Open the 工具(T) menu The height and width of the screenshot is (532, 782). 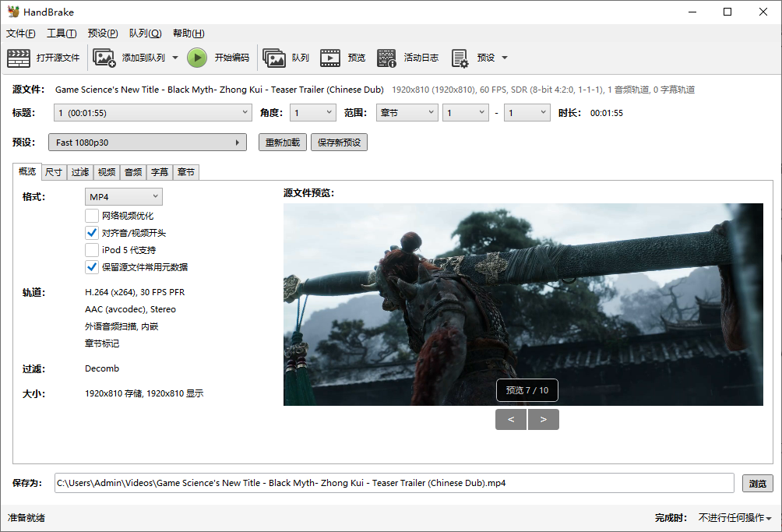(62, 33)
